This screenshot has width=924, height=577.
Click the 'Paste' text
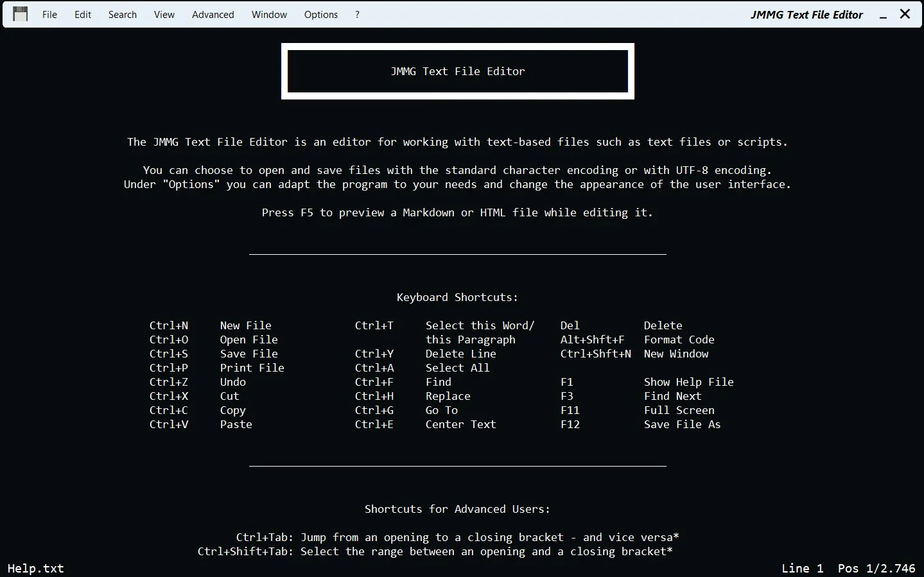(x=236, y=424)
